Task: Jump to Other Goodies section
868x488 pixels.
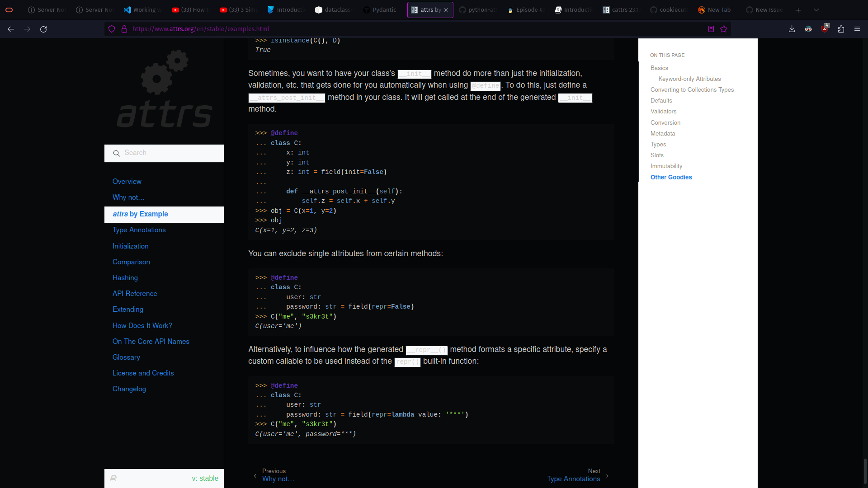Action: pyautogui.click(x=671, y=177)
